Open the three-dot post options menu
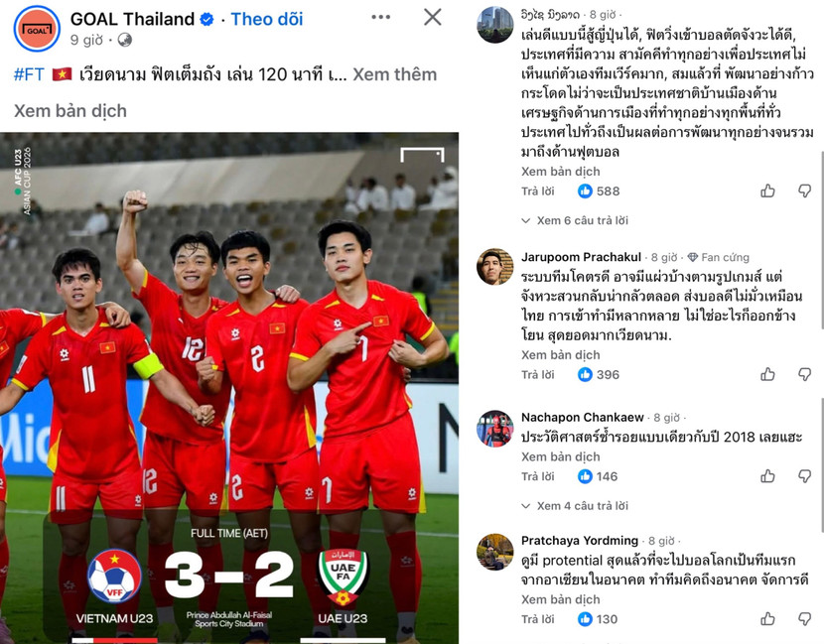Screen dimensions: 824x644 [380, 17]
